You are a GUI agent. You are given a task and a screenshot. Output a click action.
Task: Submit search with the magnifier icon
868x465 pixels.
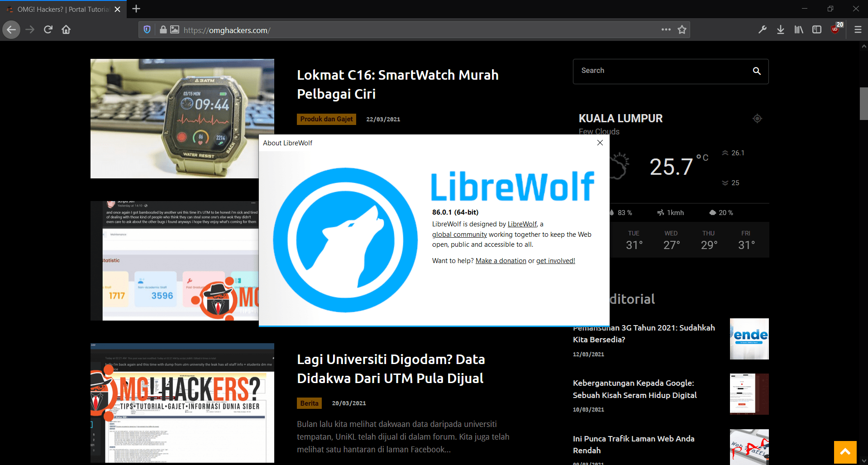point(757,71)
